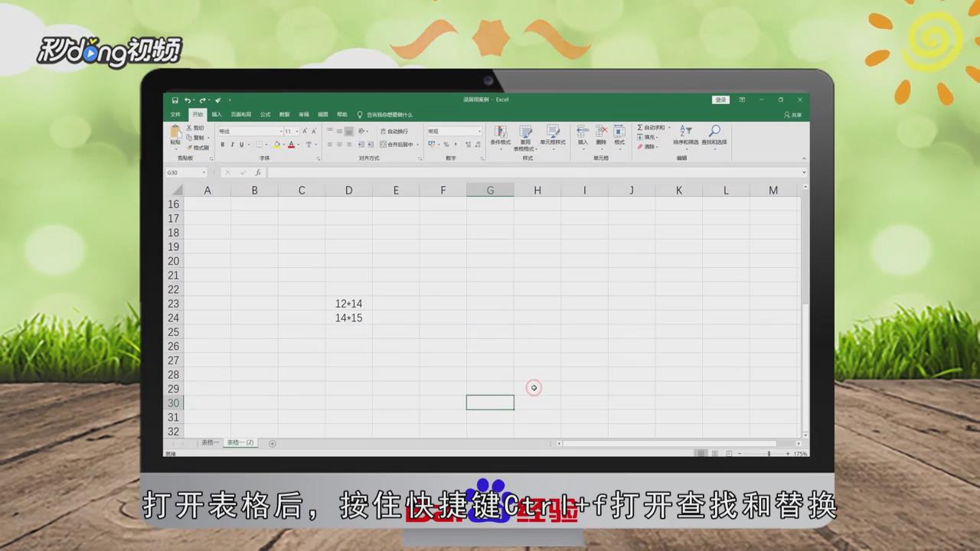Click the Copy (复制) icon
The height and width of the screenshot is (551, 980).
[x=191, y=137]
